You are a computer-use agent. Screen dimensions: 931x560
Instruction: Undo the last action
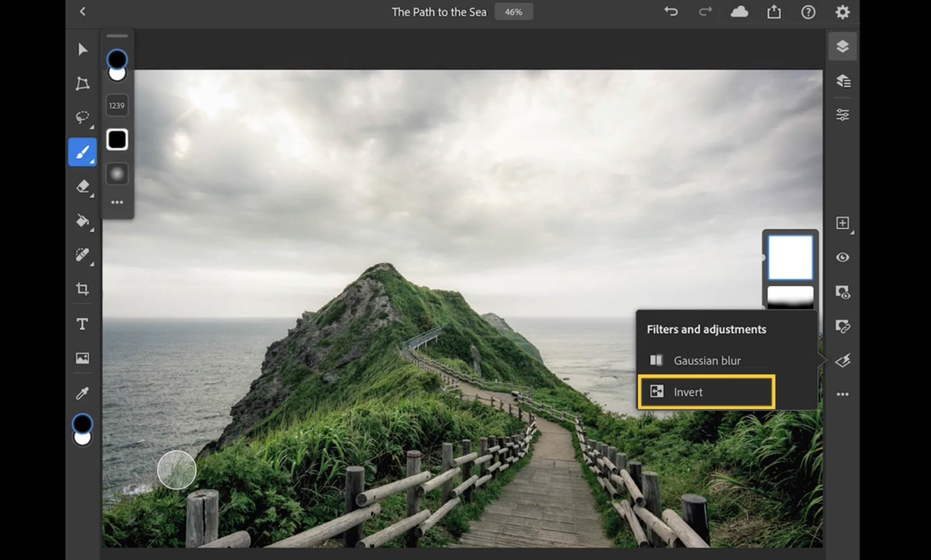click(x=671, y=11)
